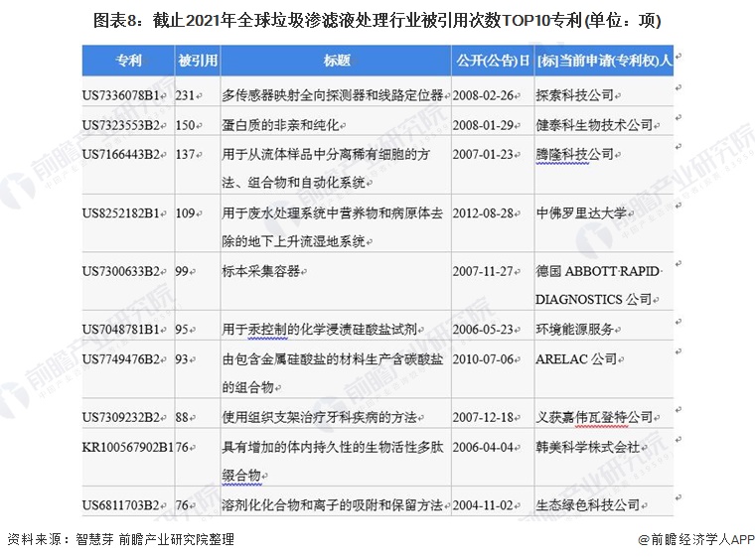The height and width of the screenshot is (560, 755).
Task: Click the header cell "标题"
Action: pos(336,61)
